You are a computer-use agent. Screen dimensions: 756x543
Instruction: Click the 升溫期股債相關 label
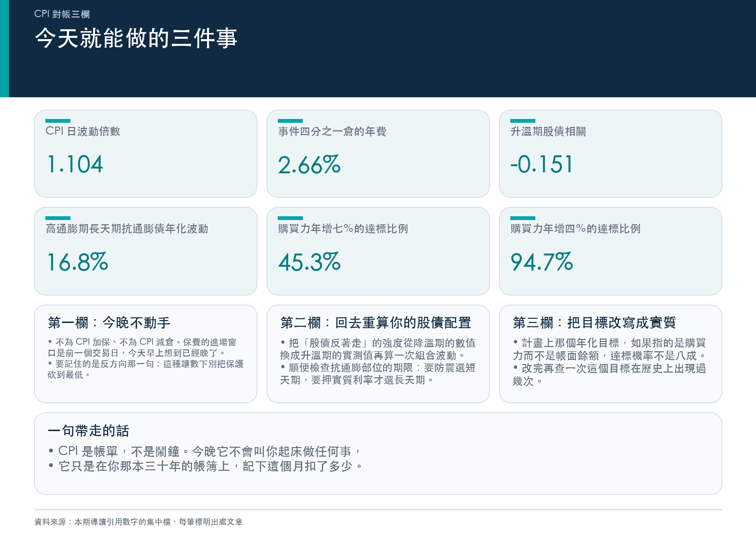tap(548, 131)
